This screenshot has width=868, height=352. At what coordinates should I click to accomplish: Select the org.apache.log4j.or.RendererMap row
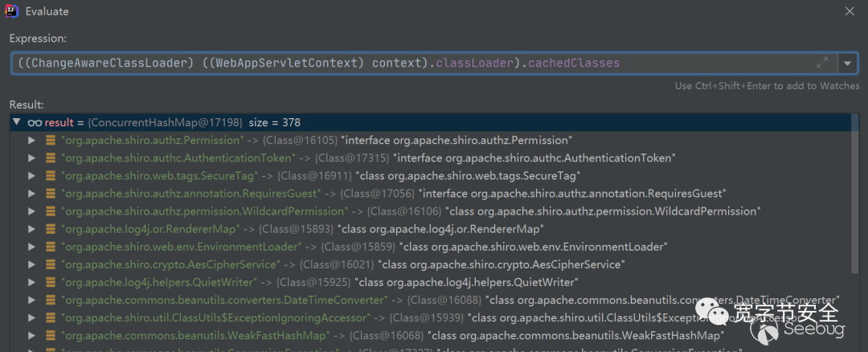coord(321,229)
